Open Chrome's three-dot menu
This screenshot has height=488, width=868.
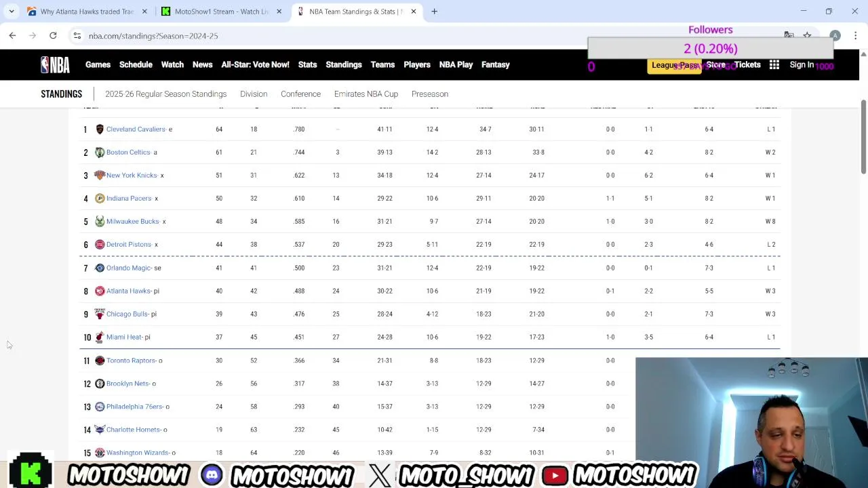point(855,35)
